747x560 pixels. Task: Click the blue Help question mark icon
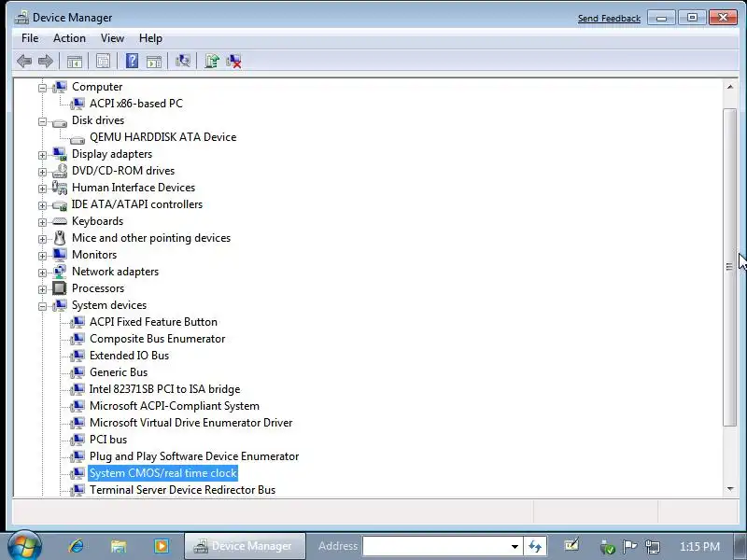coord(132,61)
